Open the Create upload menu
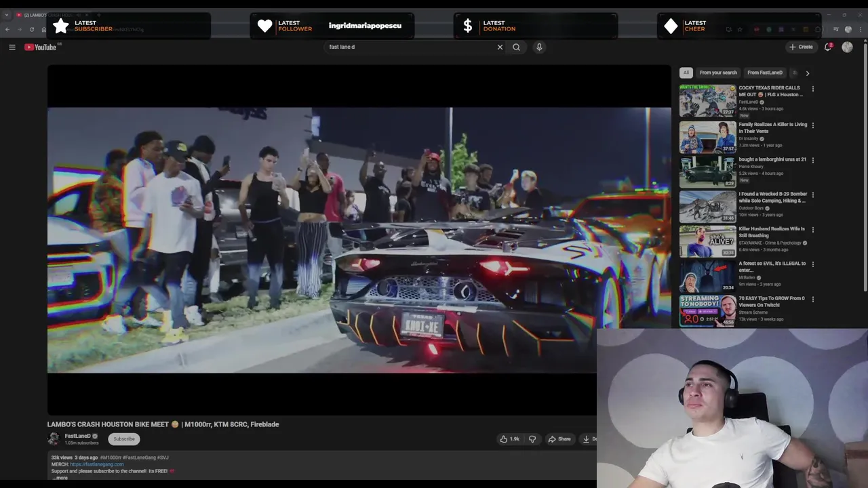The height and width of the screenshot is (488, 868). 801,47
